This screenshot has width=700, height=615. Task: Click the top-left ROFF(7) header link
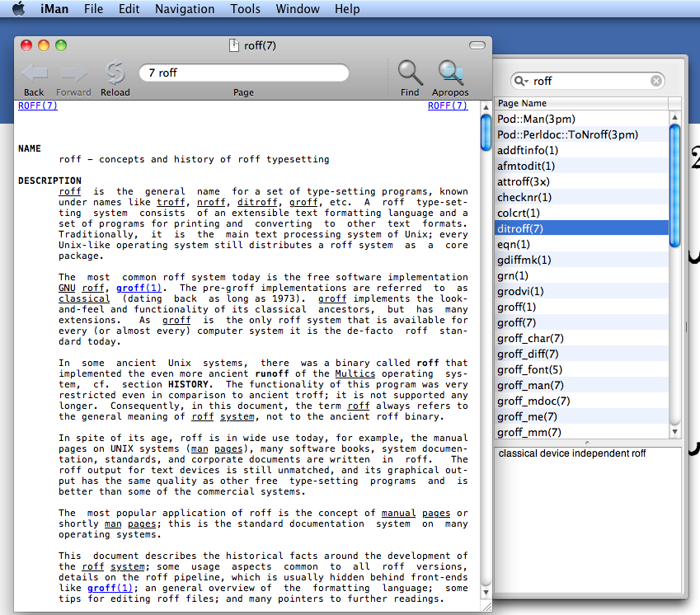[38, 106]
